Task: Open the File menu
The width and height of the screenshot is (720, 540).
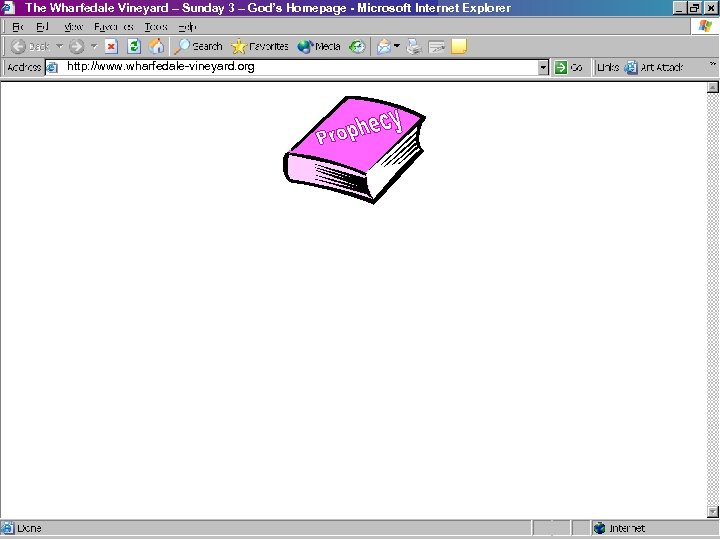Action: coord(17,27)
